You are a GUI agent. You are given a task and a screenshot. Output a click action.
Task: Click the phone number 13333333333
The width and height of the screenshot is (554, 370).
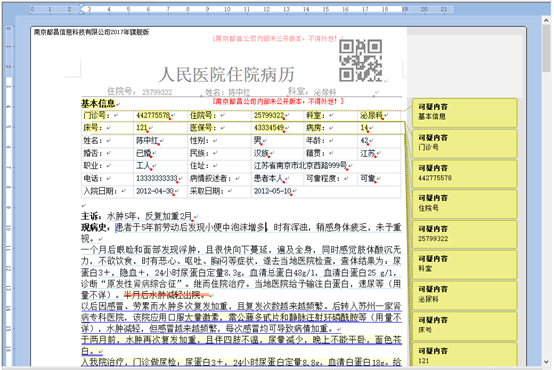click(x=157, y=178)
